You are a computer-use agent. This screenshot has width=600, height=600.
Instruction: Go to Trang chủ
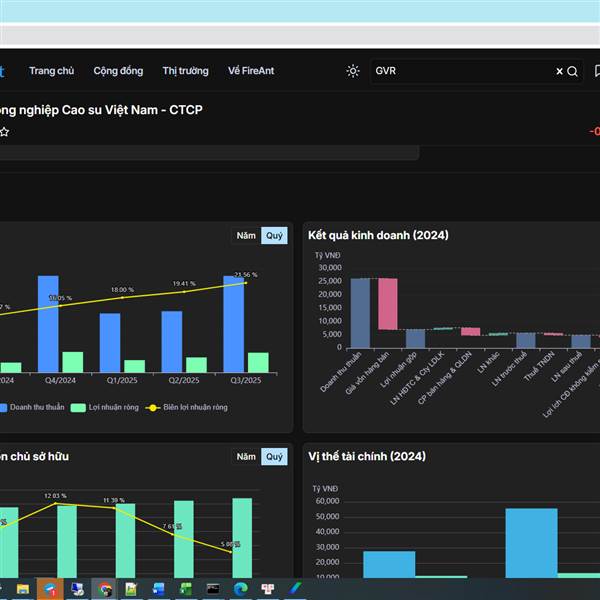[52, 71]
